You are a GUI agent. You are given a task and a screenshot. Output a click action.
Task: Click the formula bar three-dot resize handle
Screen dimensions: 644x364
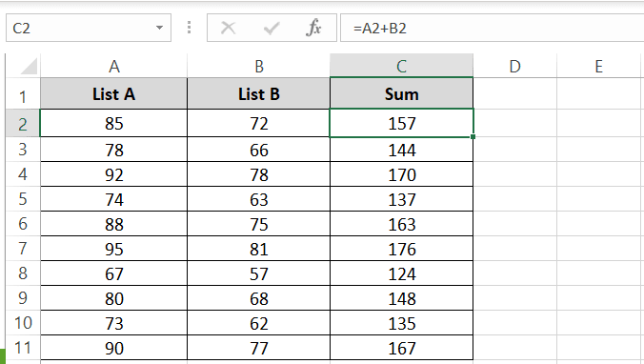pyautogui.click(x=189, y=28)
